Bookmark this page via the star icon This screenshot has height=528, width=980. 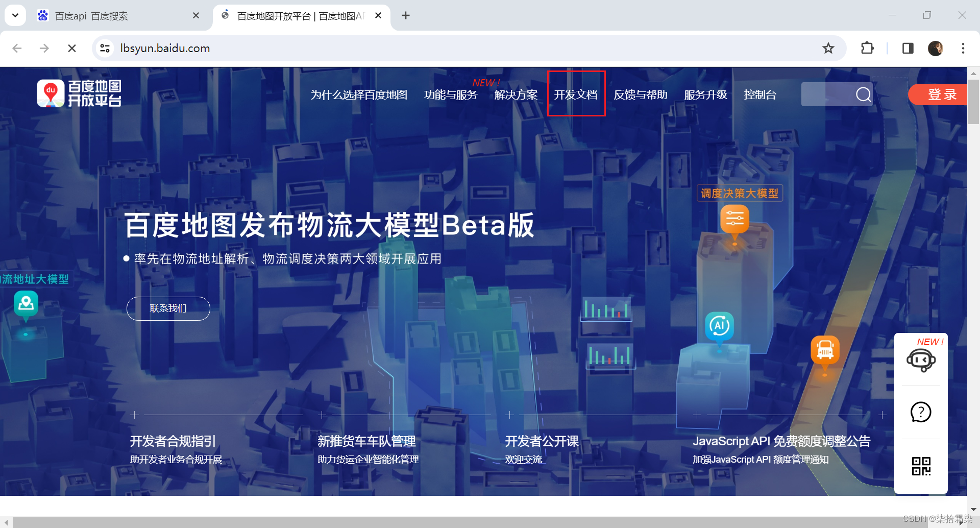click(828, 48)
